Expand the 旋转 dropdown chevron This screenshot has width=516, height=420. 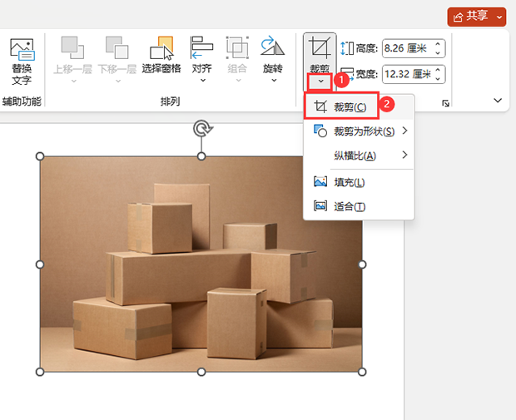274,80
